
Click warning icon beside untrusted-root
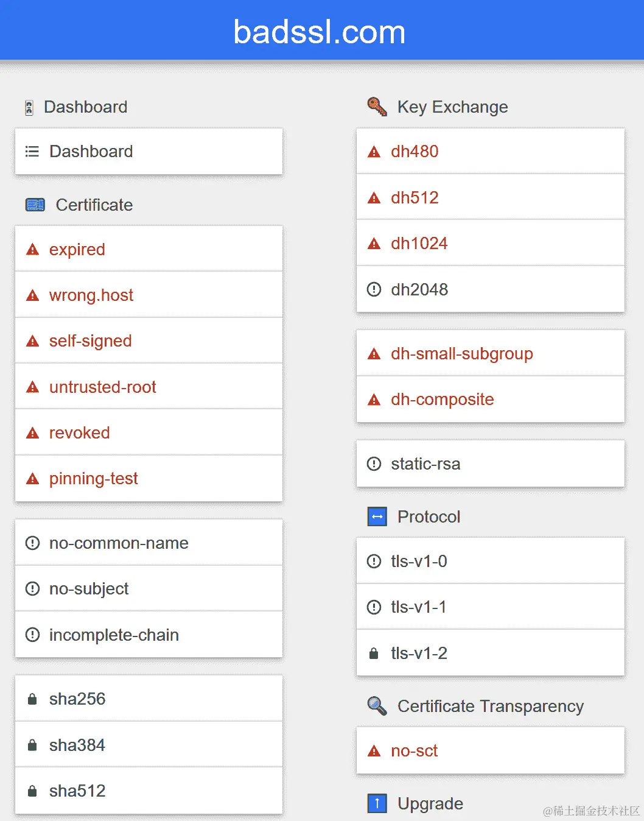pyautogui.click(x=33, y=387)
